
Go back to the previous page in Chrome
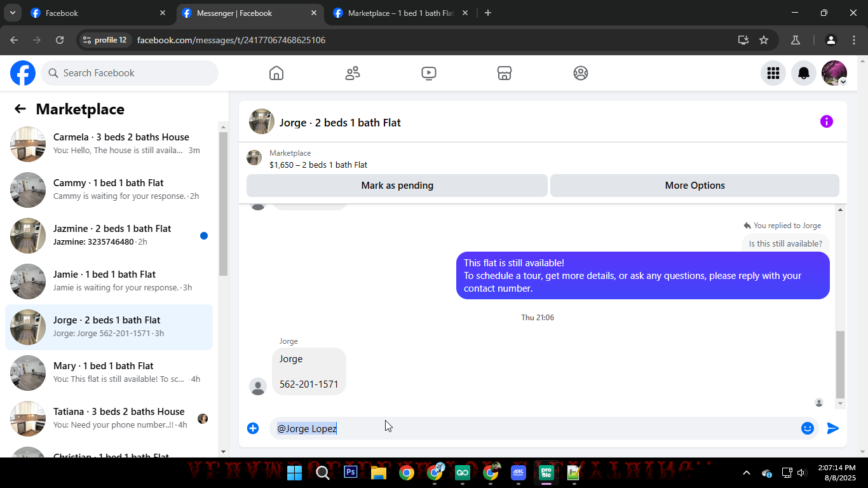pyautogui.click(x=14, y=40)
